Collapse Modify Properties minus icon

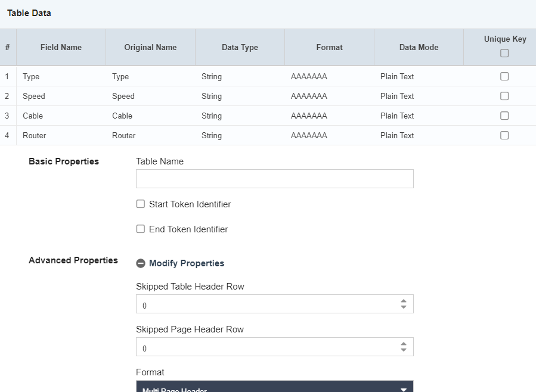[x=141, y=263]
